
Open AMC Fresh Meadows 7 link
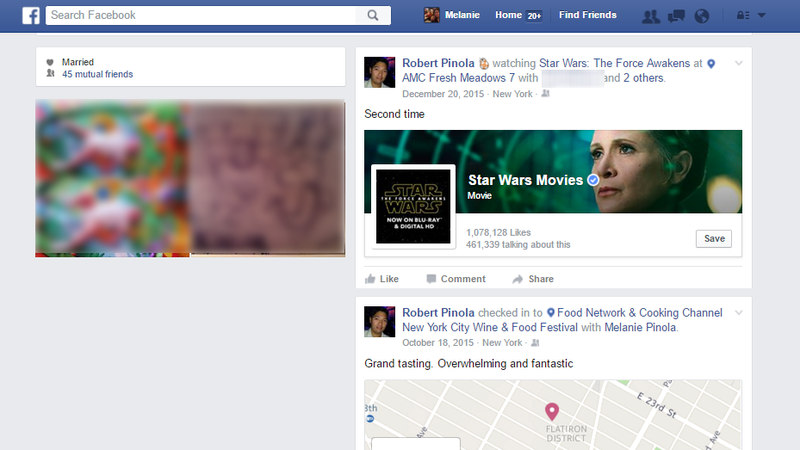coord(458,78)
